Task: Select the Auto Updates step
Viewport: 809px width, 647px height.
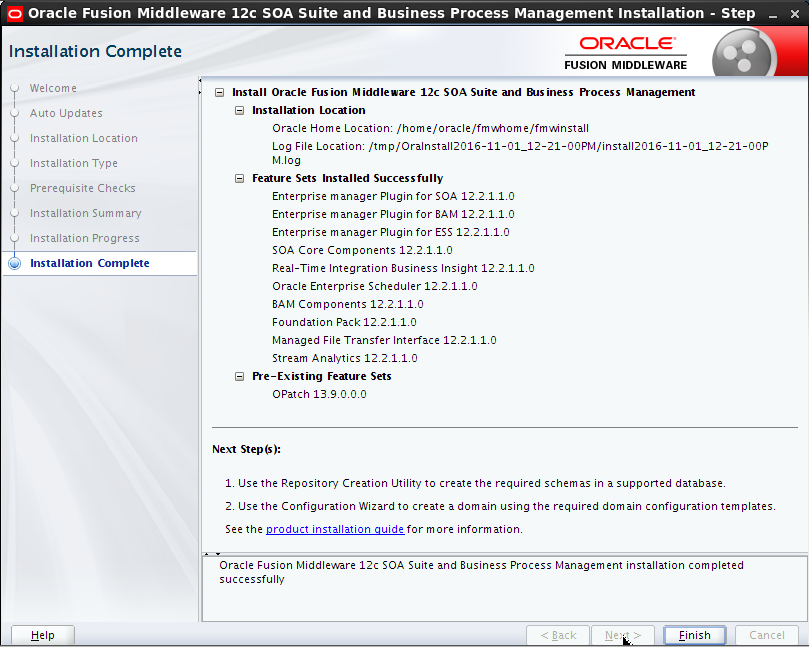Action: pos(66,113)
